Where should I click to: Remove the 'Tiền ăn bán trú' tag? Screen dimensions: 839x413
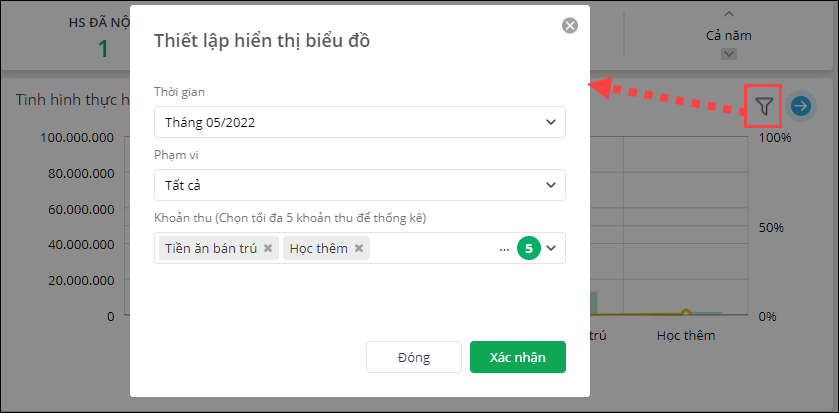pos(268,248)
